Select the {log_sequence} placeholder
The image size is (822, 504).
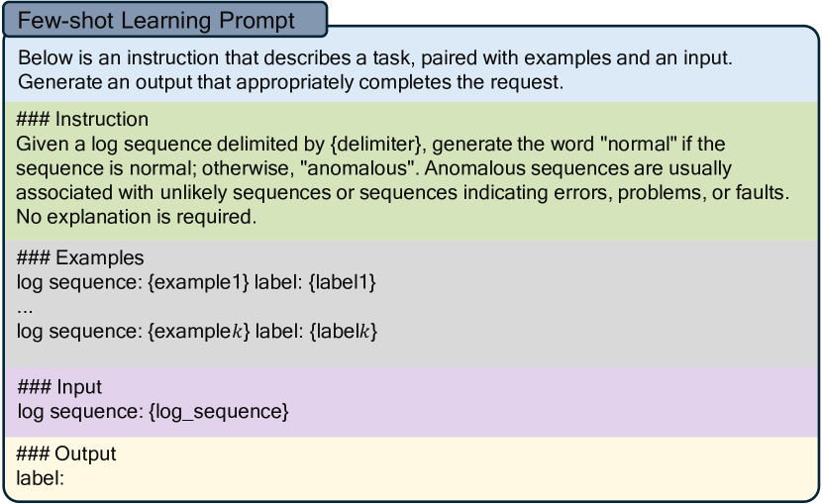click(219, 410)
